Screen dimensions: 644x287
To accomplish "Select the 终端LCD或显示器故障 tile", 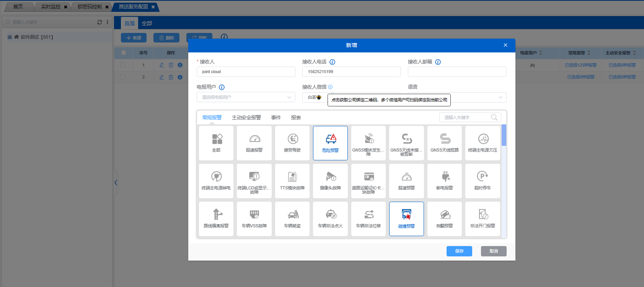I will click(x=254, y=181).
